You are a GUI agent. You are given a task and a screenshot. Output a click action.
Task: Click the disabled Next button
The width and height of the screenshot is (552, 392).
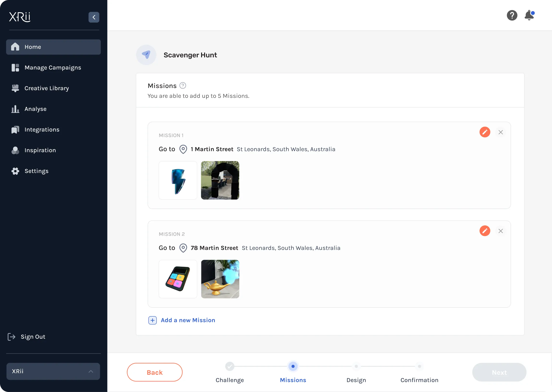pyautogui.click(x=499, y=372)
